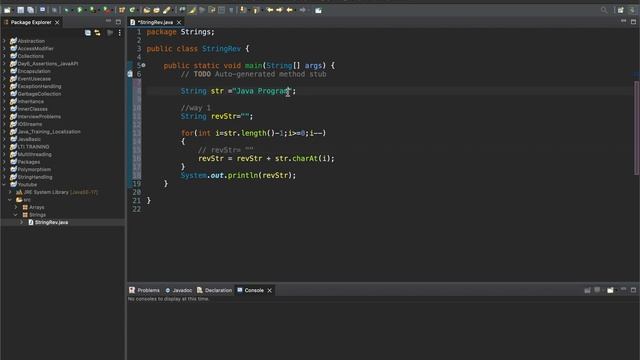Viewport: 640px width, 360px height.
Task: Open the Package Explorer view menu dots
Action: tap(120, 33)
